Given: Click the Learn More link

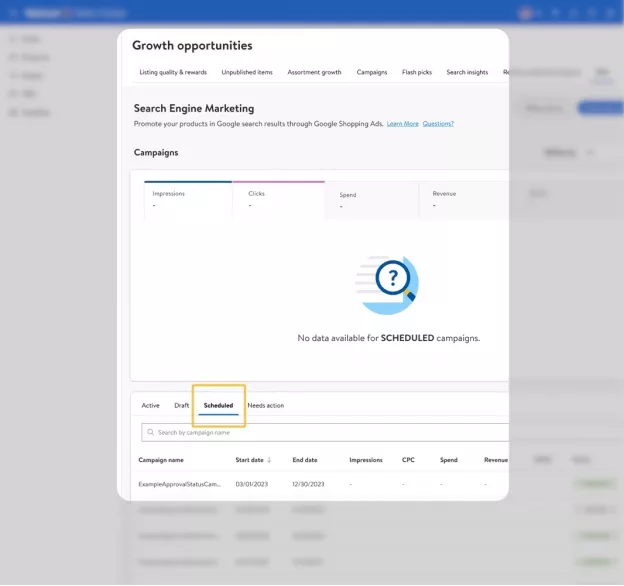Looking at the screenshot, I should click(402, 124).
